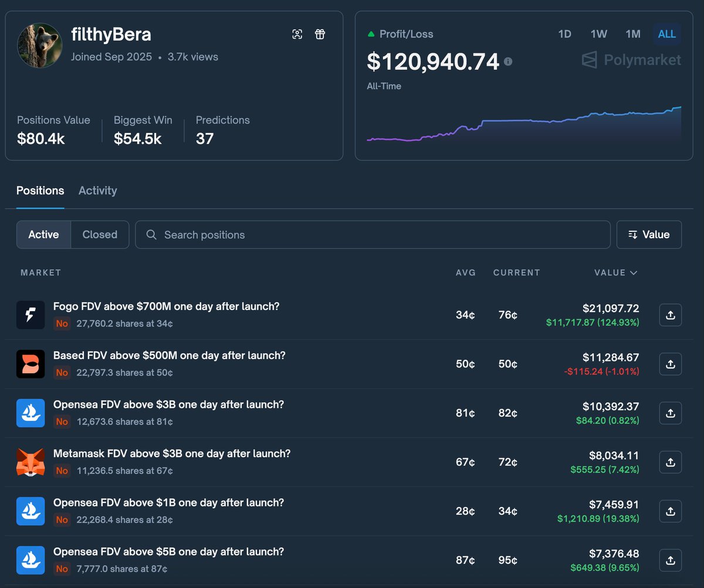This screenshot has height=588, width=704.
Task: Click the Metamask fox logo icon
Action: pyautogui.click(x=31, y=462)
